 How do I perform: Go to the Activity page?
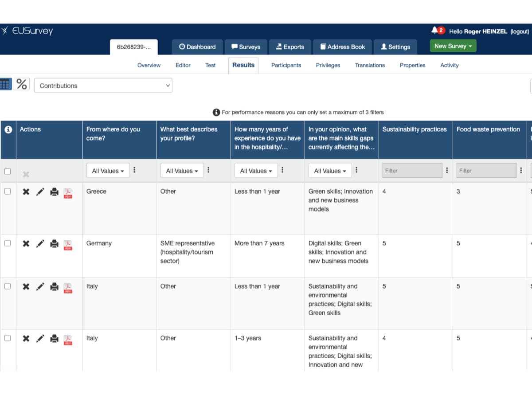(x=450, y=65)
